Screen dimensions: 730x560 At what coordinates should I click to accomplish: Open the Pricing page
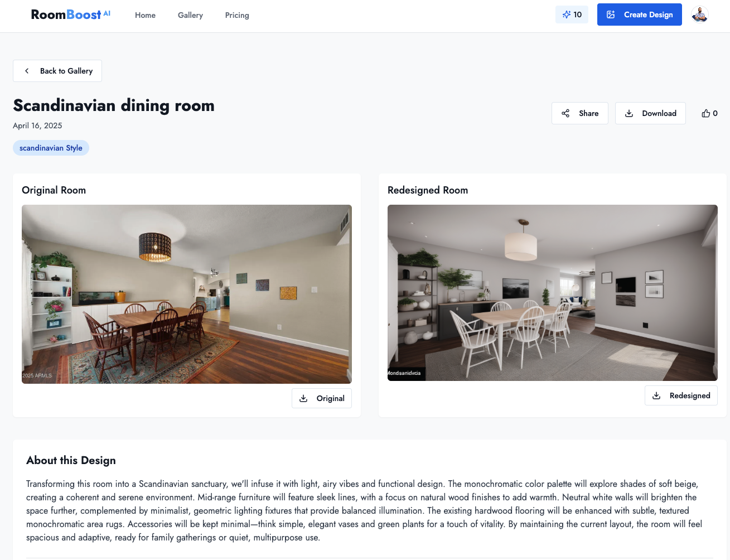coord(237,15)
